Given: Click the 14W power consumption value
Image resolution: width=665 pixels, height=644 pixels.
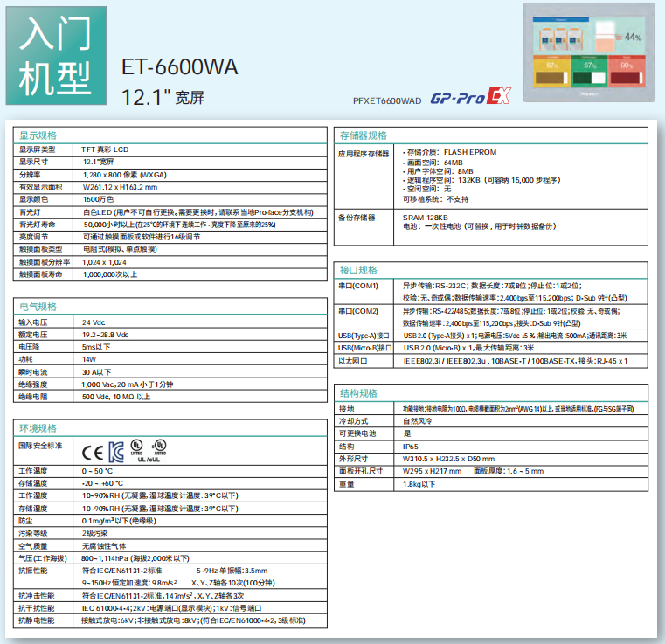Looking at the screenshot, I should click(89, 359).
